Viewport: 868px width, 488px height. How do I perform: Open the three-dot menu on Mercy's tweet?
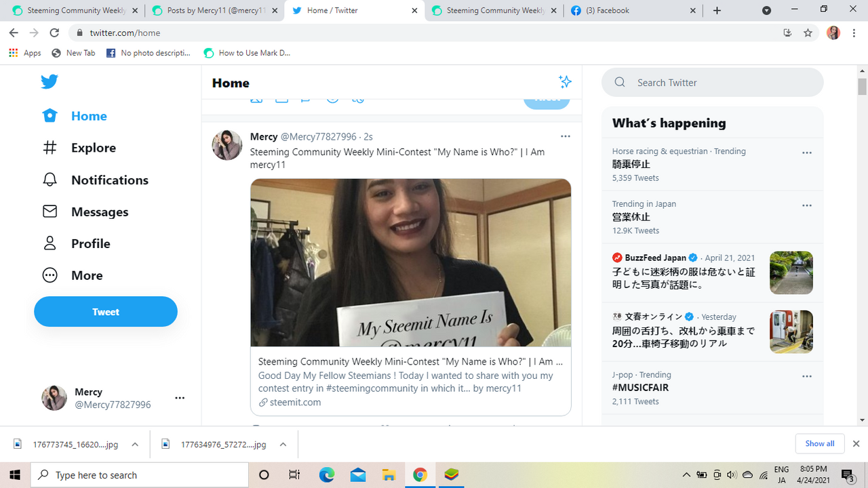click(x=566, y=136)
